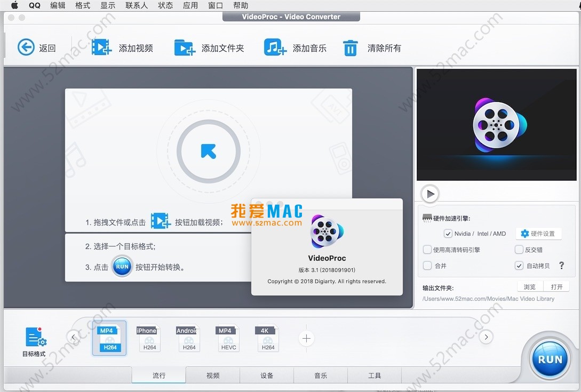Open the 显示 (View) menu
This screenshot has width=581, height=392.
click(x=108, y=5)
